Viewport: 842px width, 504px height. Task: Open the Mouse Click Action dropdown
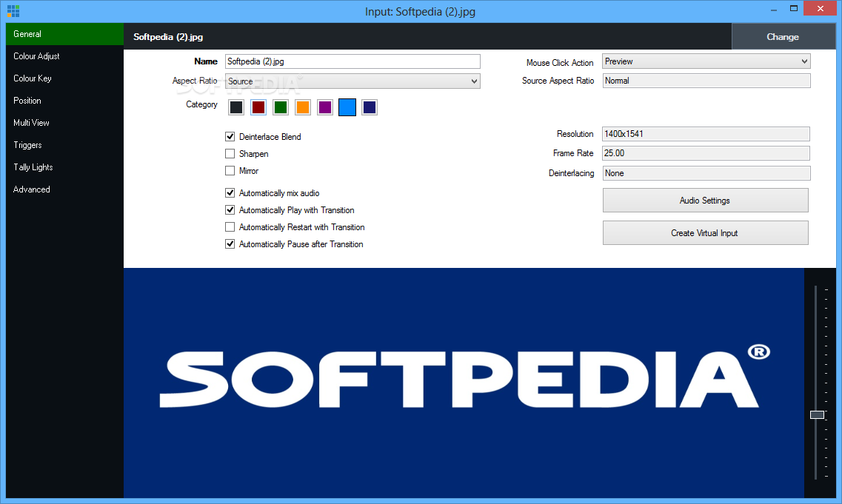pyautogui.click(x=706, y=61)
